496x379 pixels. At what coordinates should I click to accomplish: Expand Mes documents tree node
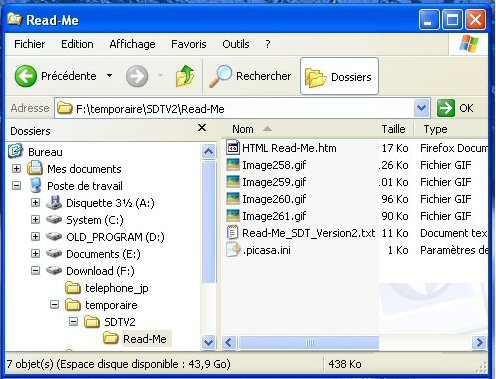click(x=16, y=169)
